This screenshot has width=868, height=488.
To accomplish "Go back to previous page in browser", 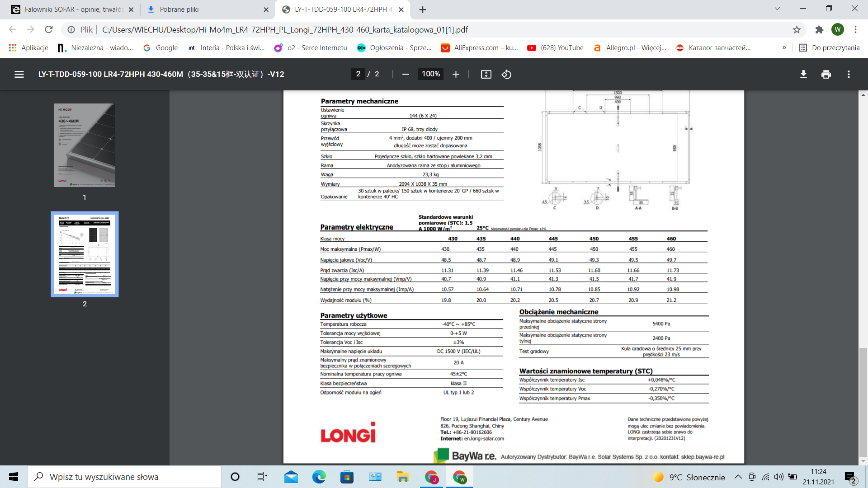I will point(12,29).
